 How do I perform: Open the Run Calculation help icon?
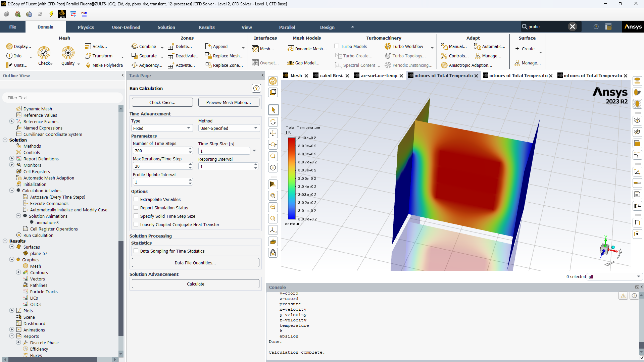click(x=256, y=88)
